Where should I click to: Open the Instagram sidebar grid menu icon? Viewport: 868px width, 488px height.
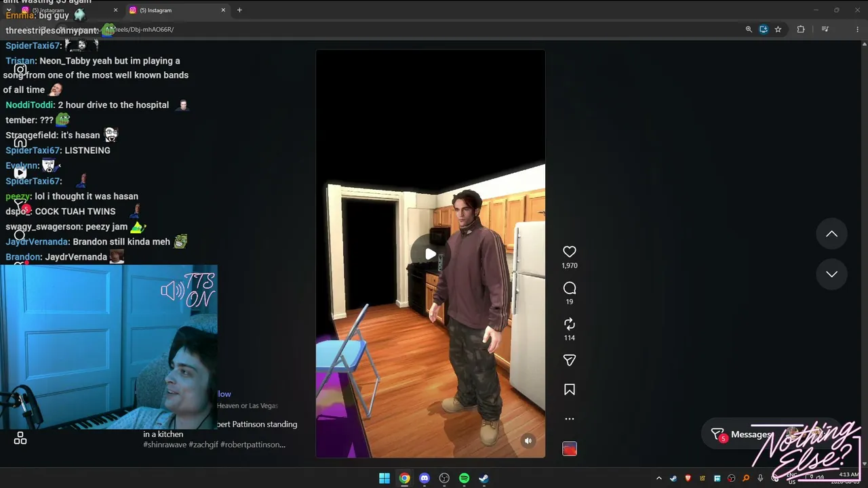click(x=20, y=439)
